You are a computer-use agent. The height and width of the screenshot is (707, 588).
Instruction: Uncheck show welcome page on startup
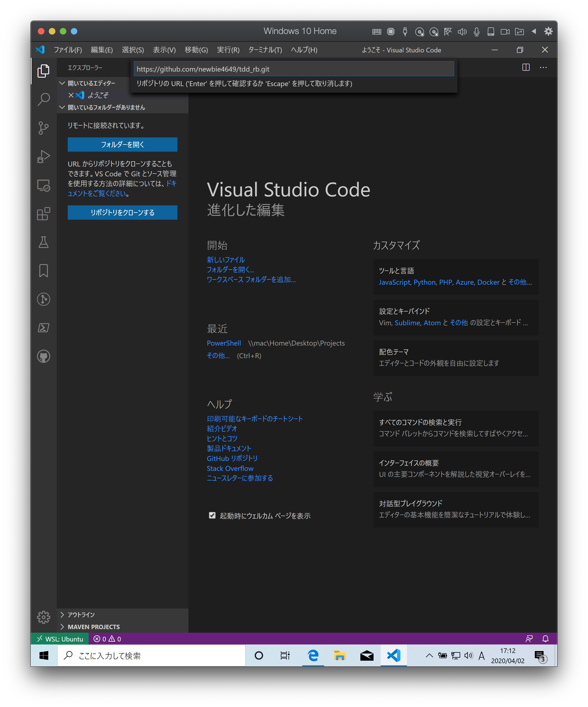coord(212,515)
